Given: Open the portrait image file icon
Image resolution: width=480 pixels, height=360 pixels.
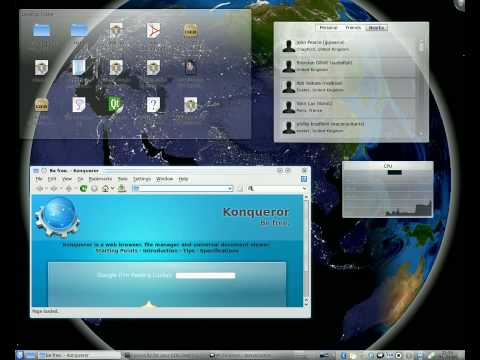Looking at the screenshot, I should 190,67.
